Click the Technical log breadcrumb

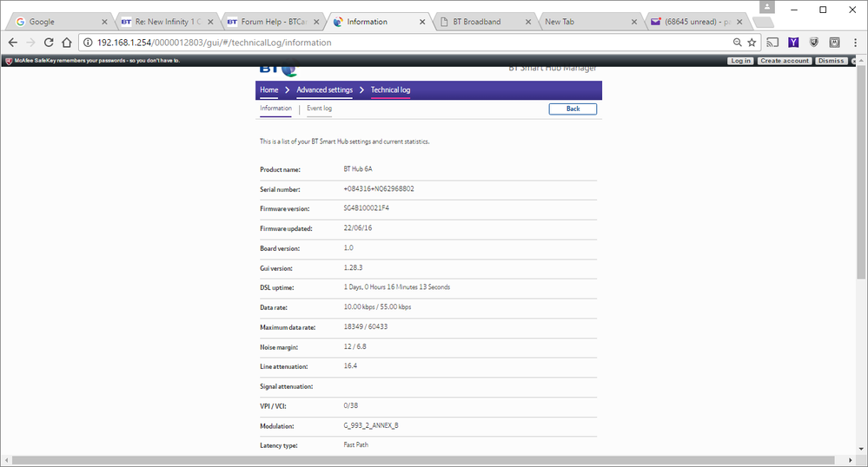(x=390, y=90)
